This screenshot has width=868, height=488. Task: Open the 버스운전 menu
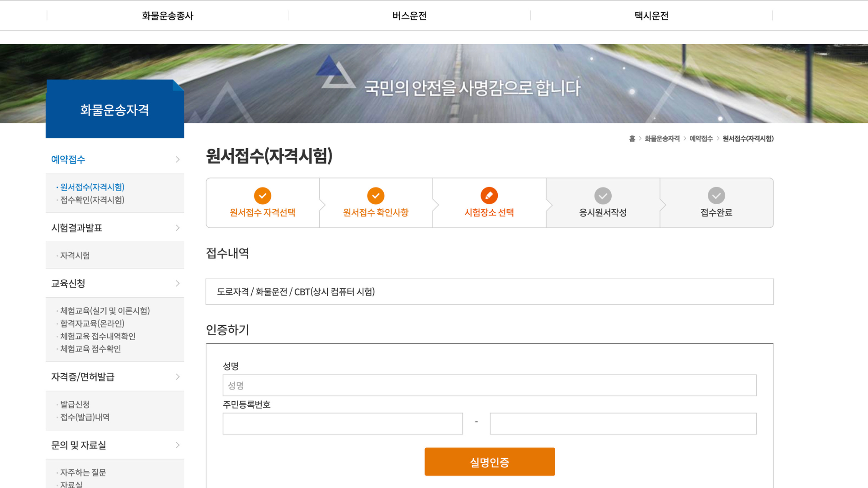click(409, 15)
